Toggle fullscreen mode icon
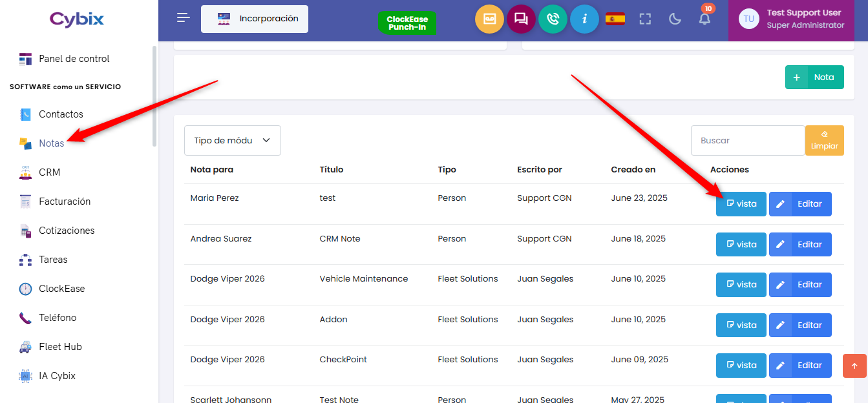Viewport: 868px width, 403px height. coord(645,19)
